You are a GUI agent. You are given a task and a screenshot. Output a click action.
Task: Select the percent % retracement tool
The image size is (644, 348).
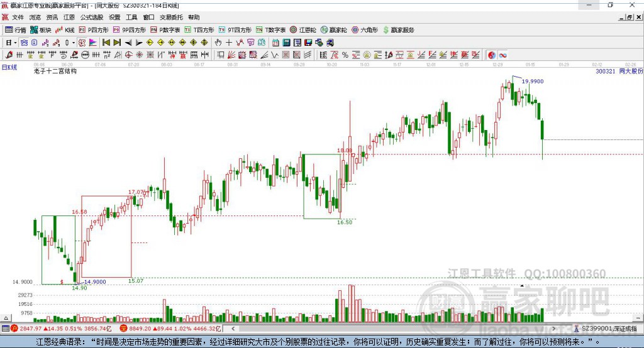pyautogui.click(x=345, y=55)
